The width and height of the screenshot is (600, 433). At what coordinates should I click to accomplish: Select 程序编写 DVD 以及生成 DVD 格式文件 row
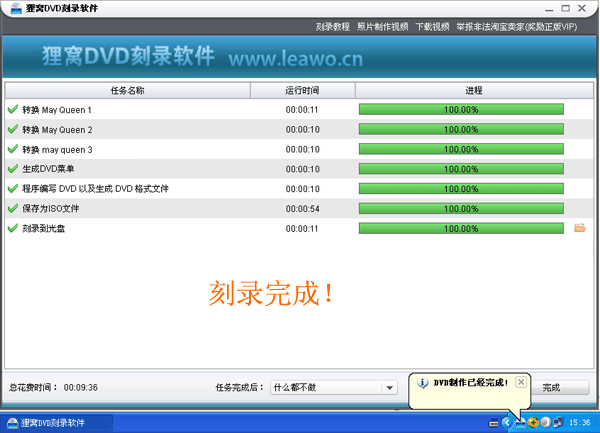pyautogui.click(x=299, y=189)
